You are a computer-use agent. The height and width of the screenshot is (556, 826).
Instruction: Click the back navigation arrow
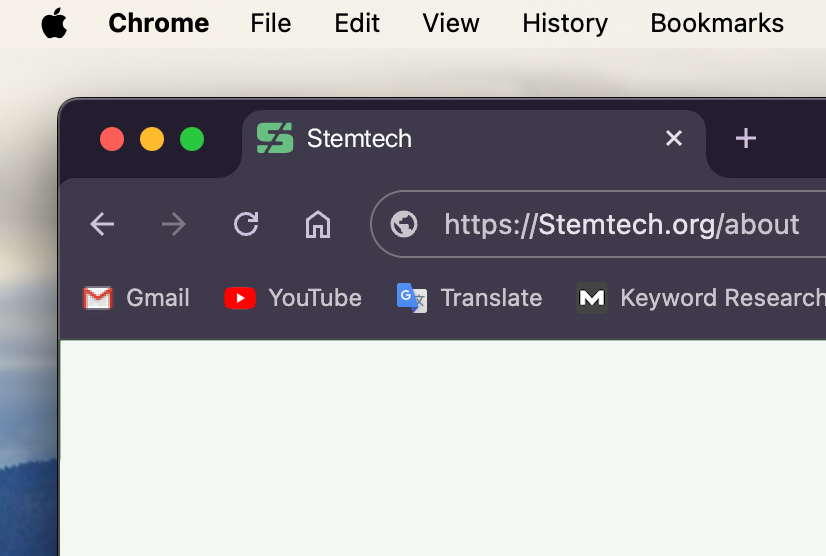[x=103, y=224]
